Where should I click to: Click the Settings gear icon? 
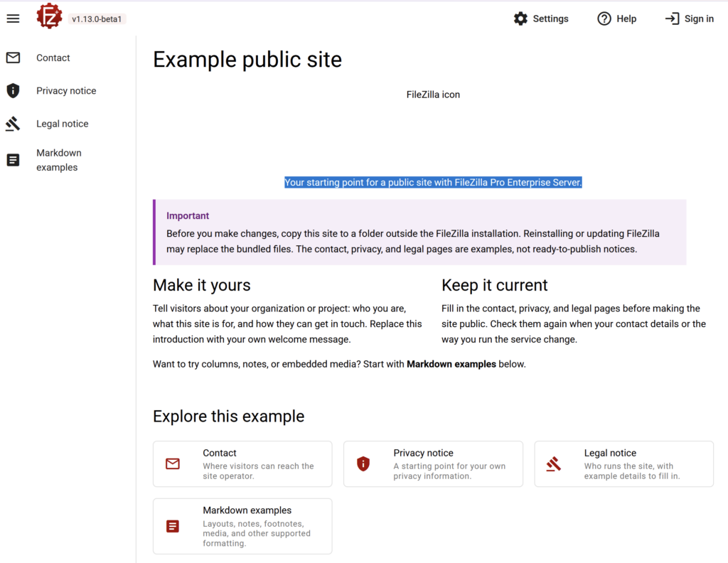coord(520,18)
